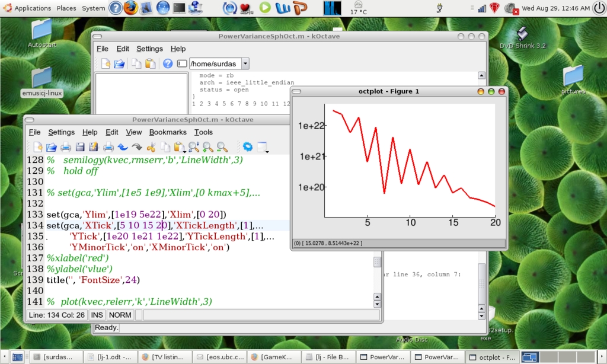Image resolution: width=607 pixels, height=364 pixels.
Task: Toggle the INS insert mode indicator
Action: pos(97,315)
